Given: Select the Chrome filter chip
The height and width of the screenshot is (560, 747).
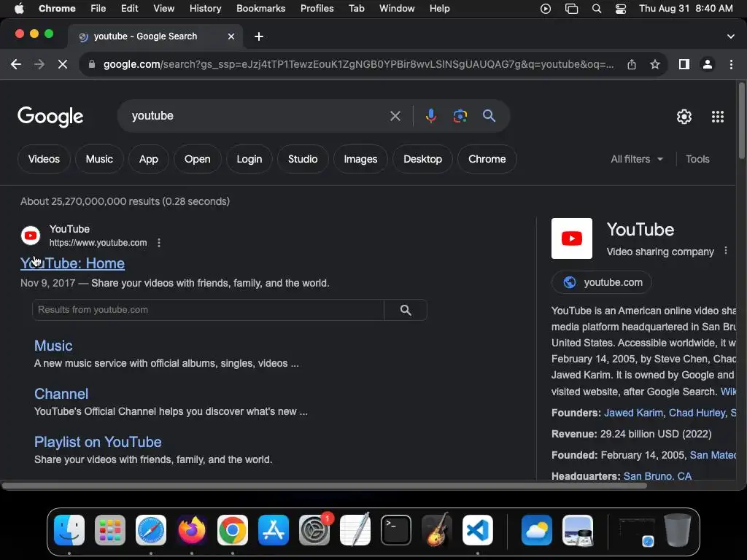Looking at the screenshot, I should (487, 159).
